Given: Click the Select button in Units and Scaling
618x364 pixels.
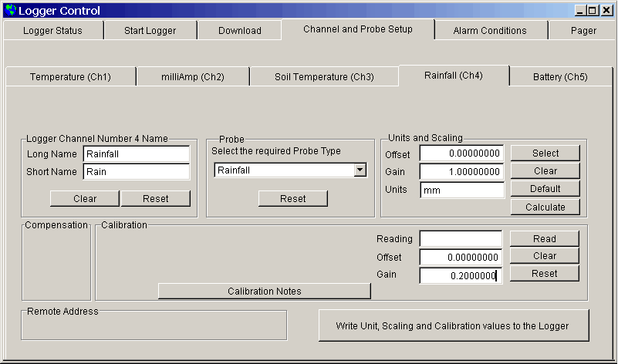Looking at the screenshot, I should 545,153.
